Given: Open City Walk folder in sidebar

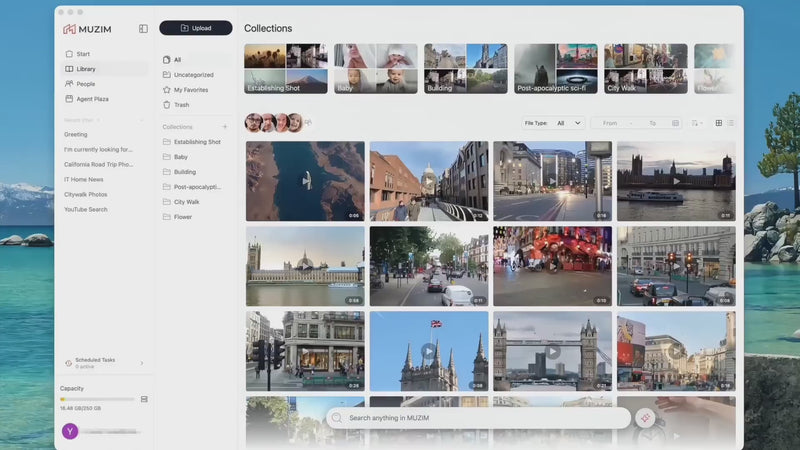Looking at the screenshot, I should (x=186, y=202).
